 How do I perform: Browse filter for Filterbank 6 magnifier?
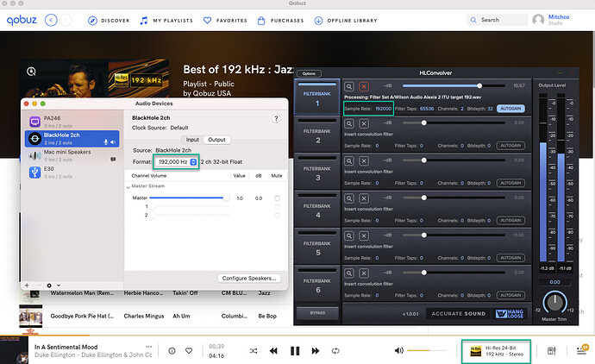point(349,273)
